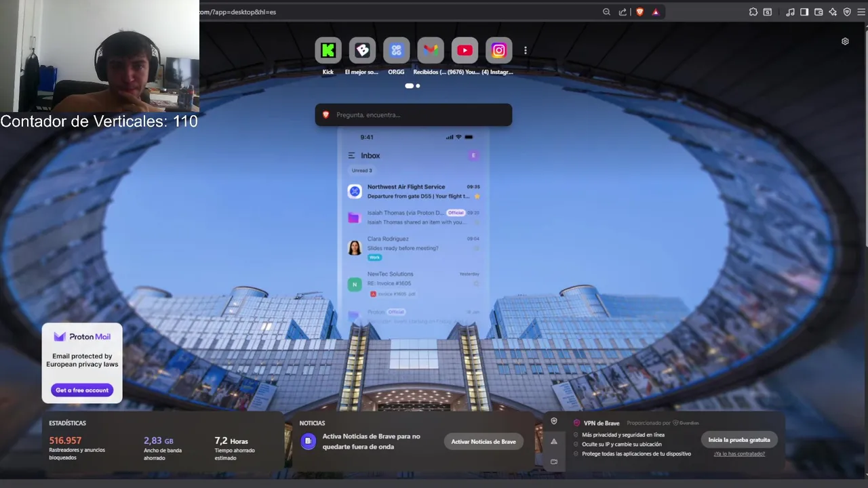Open the Gmail Recibidos shortcut tile
The width and height of the screenshot is (868, 488).
pos(430,50)
